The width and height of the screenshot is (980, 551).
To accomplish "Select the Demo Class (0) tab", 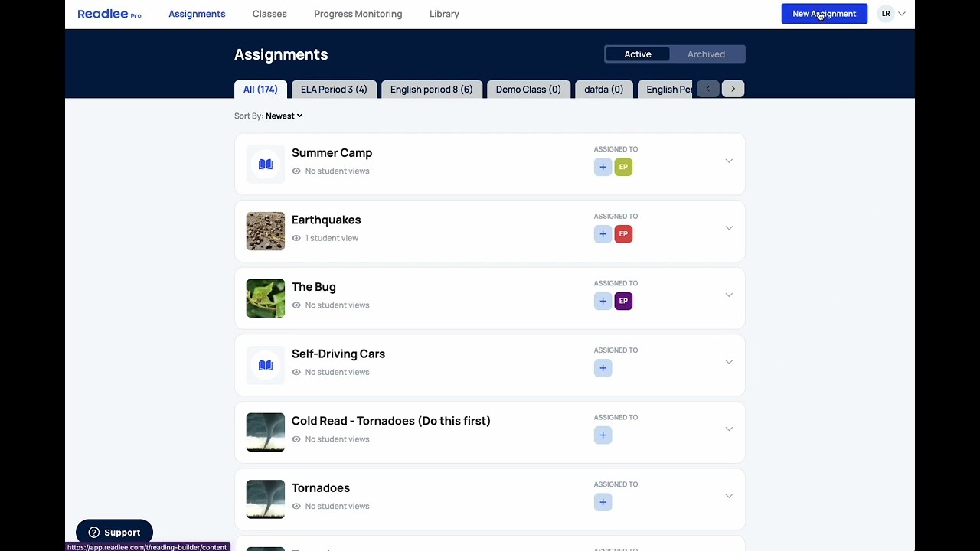I will (x=528, y=90).
